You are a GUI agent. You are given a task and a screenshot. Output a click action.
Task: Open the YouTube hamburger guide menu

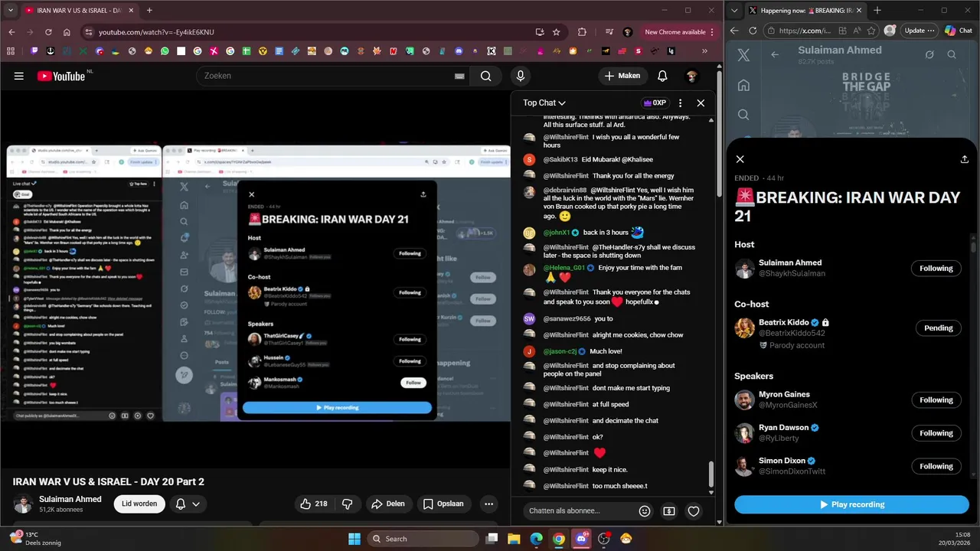[19, 76]
